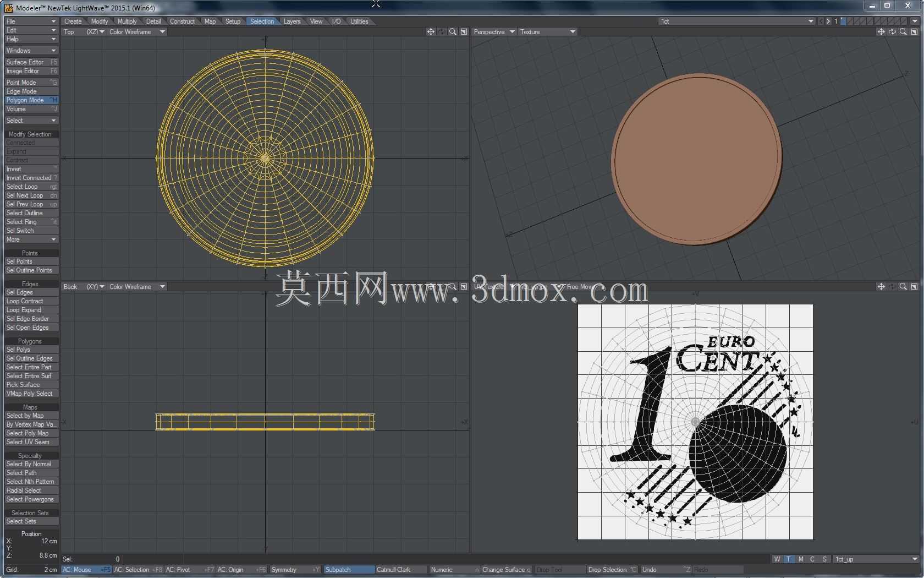Open the Image Editor
Viewport: 924px width, 578px height.
click(31, 71)
